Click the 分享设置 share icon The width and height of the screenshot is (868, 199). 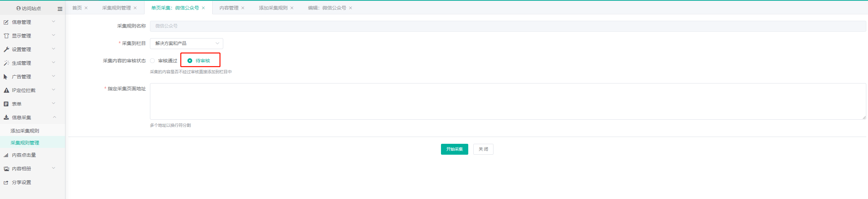6,182
